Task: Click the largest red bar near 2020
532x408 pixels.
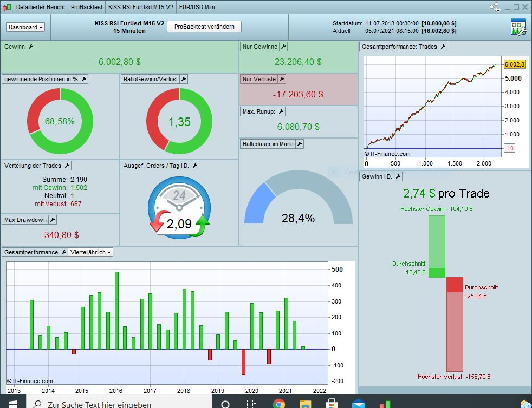Action: pos(244,362)
